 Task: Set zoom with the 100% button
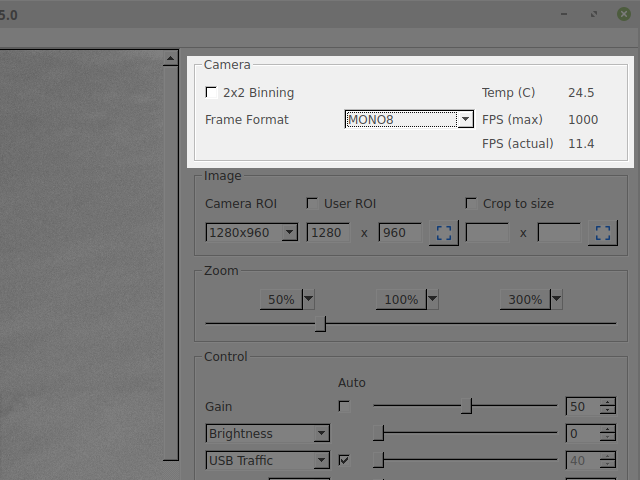pos(401,300)
